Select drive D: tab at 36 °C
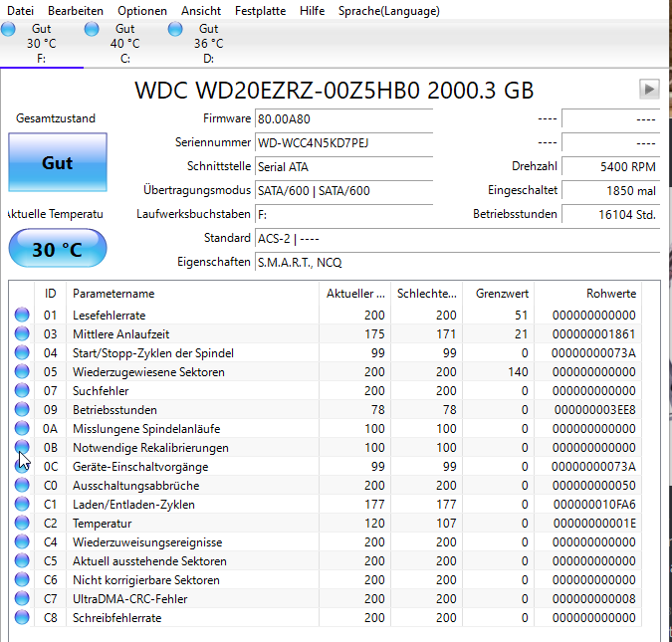 (x=209, y=43)
